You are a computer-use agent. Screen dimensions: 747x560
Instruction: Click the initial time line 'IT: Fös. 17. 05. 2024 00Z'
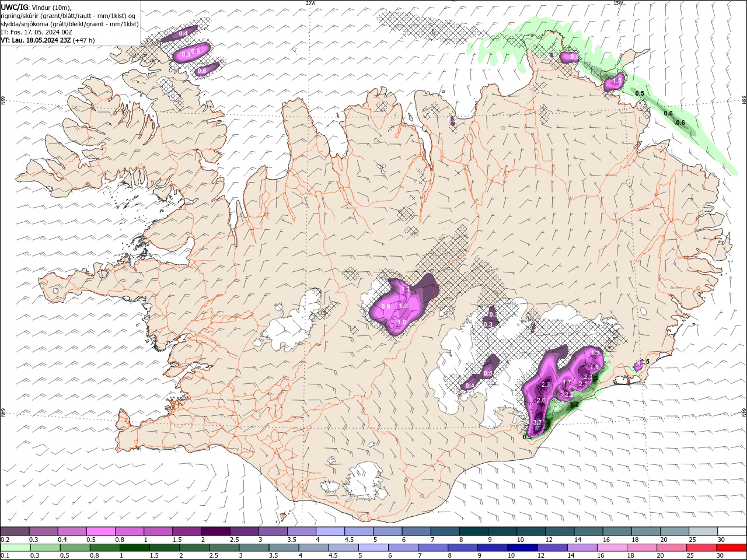36,32
